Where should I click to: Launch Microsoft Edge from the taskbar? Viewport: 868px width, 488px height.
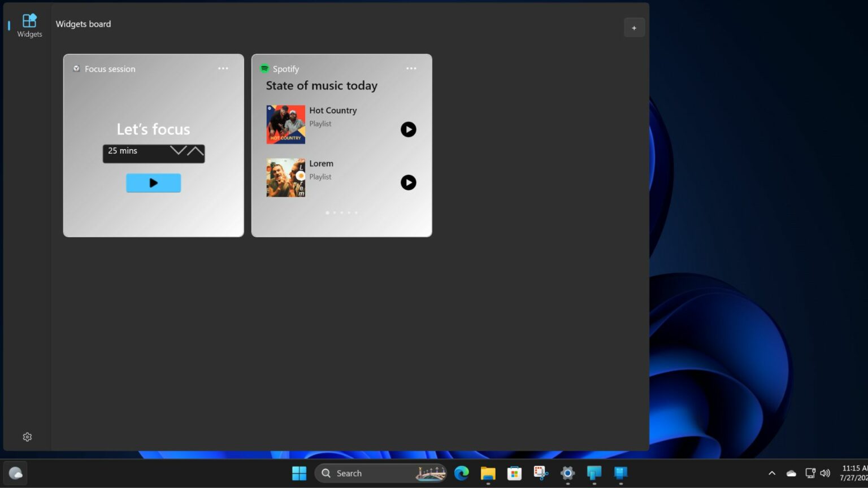(461, 473)
